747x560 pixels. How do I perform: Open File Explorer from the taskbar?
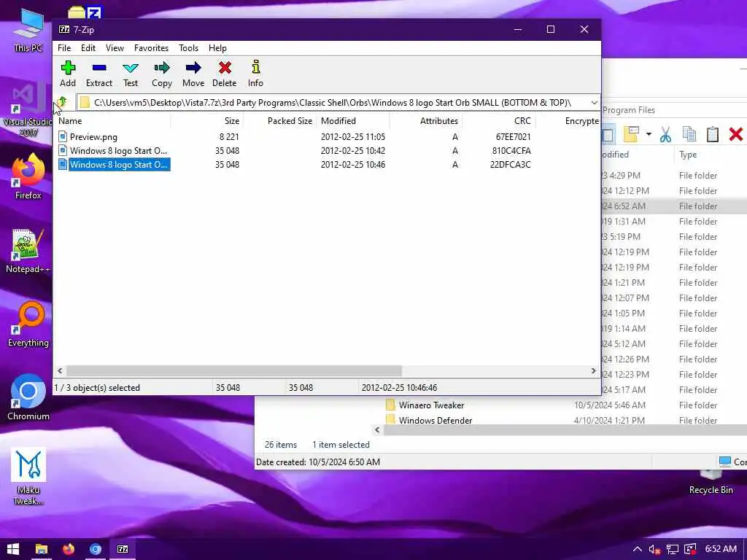pos(42,549)
